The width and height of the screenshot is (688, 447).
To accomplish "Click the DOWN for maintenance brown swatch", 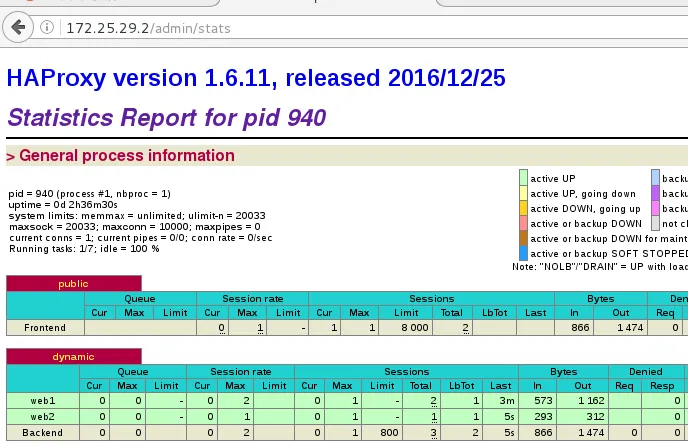I will coord(523,238).
